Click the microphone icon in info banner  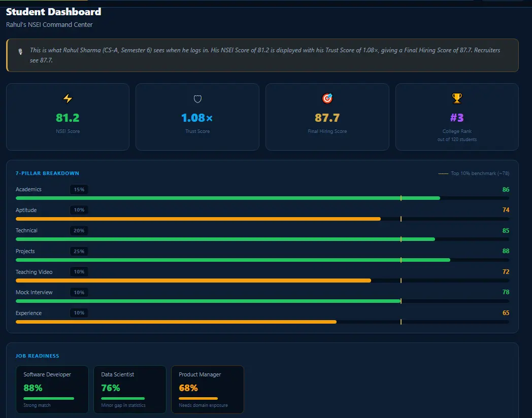tap(20, 52)
